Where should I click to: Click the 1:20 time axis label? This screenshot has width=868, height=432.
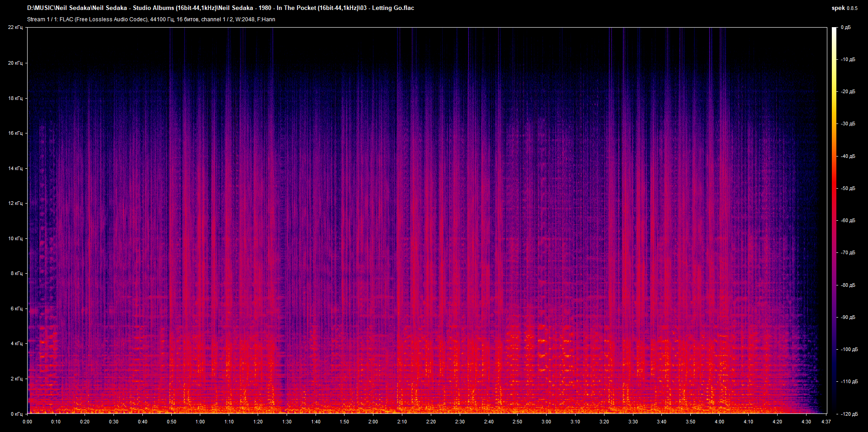coord(258,422)
